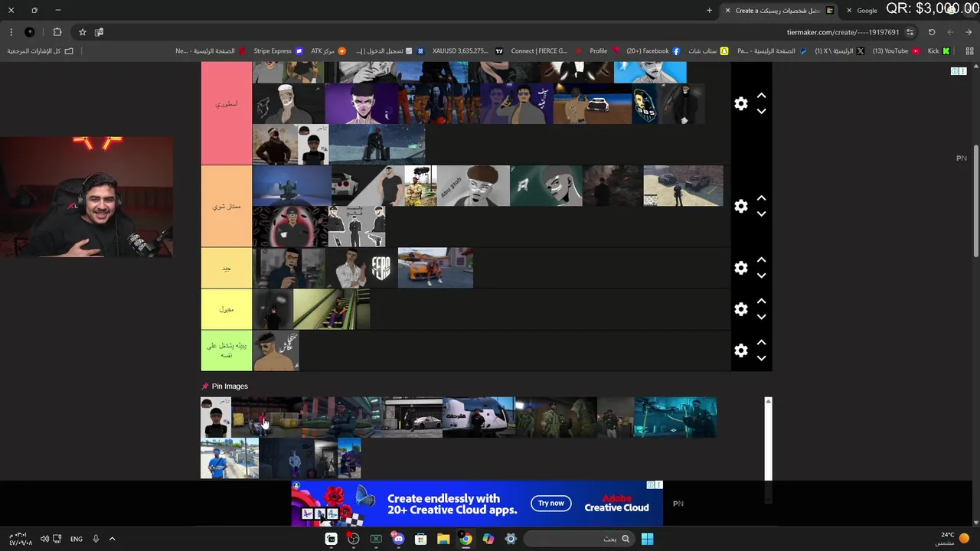Move the مقبول tier up
Screen dimensions: 980x551
(x=761, y=302)
